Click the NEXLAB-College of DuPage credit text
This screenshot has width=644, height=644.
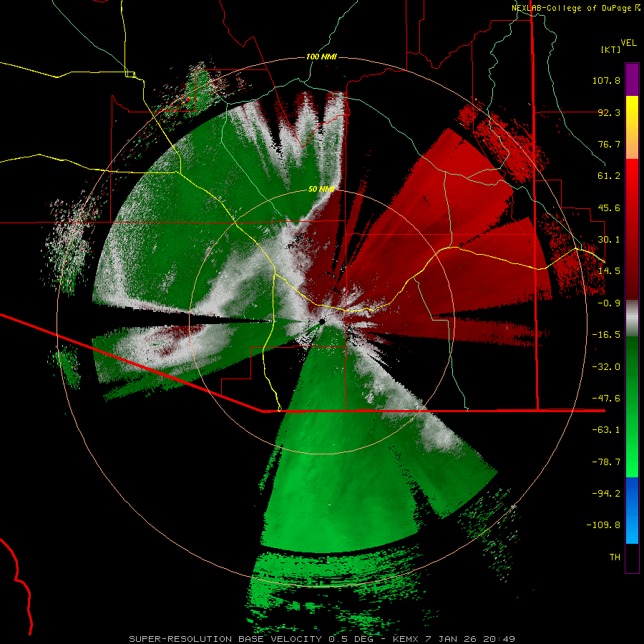tap(571, 8)
